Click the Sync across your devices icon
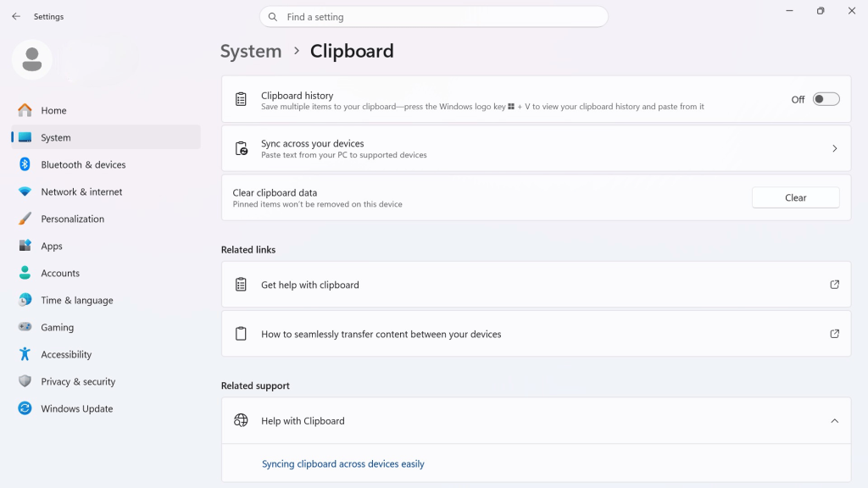 pos(242,149)
